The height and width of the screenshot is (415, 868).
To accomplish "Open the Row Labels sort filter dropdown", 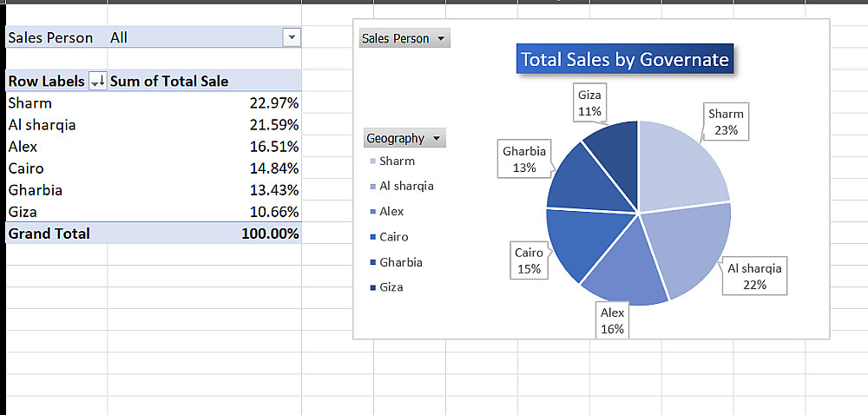I will 97,82.
